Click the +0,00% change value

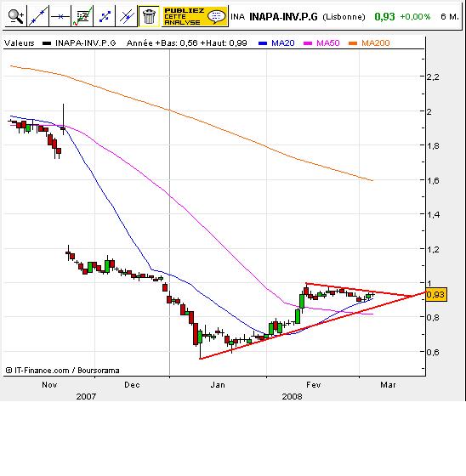click(x=415, y=17)
